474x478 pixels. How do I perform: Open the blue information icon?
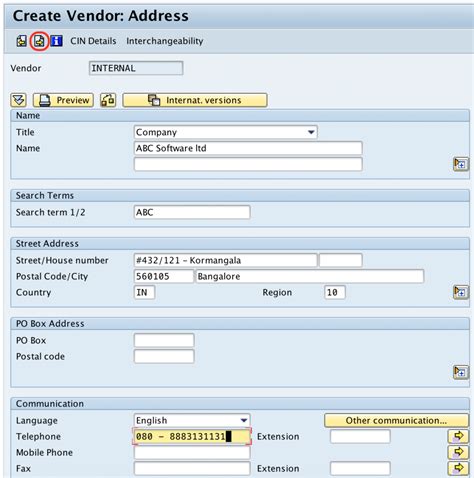pos(56,41)
